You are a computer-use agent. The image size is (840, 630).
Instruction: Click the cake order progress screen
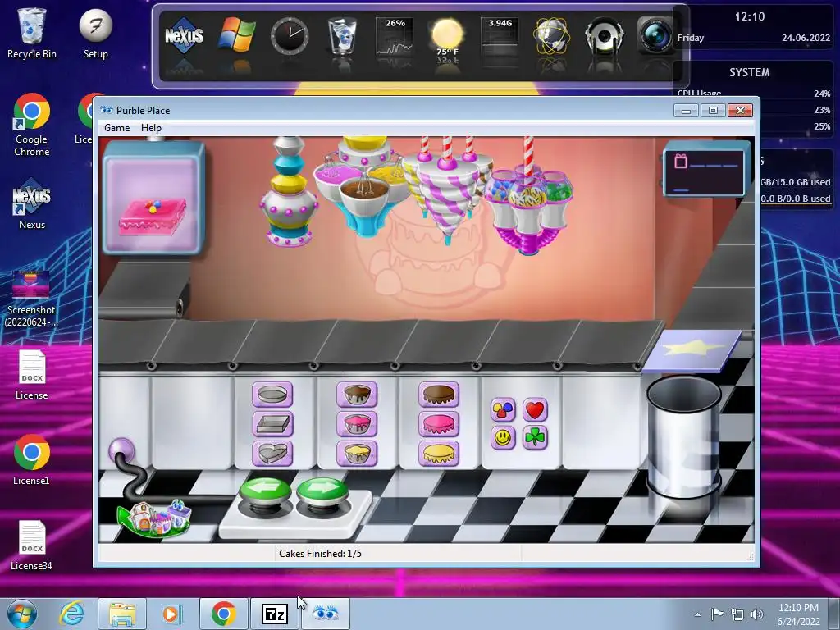[x=704, y=172]
